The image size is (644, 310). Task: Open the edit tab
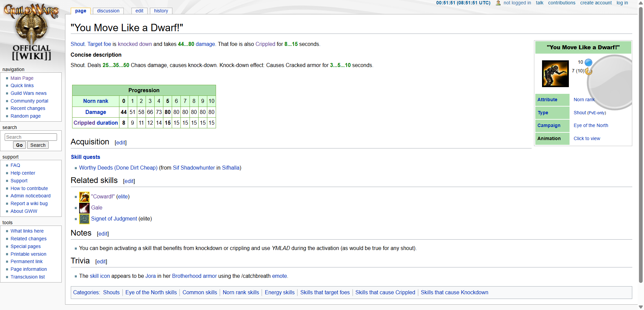pyautogui.click(x=139, y=11)
